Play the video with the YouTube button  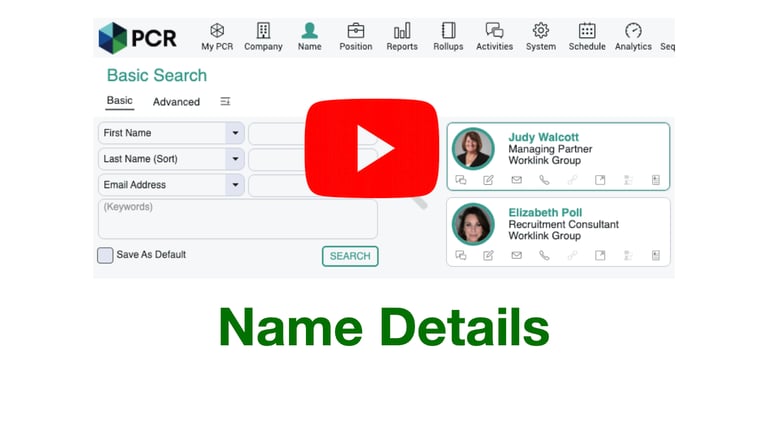[372, 148]
